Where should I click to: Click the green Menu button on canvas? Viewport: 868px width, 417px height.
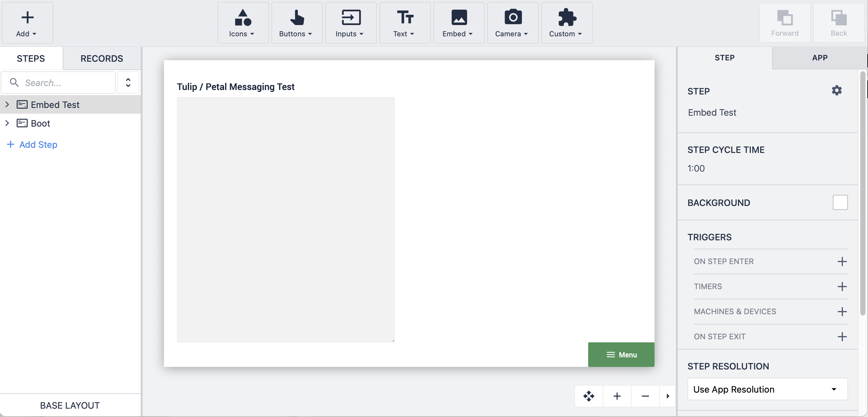pyautogui.click(x=621, y=355)
